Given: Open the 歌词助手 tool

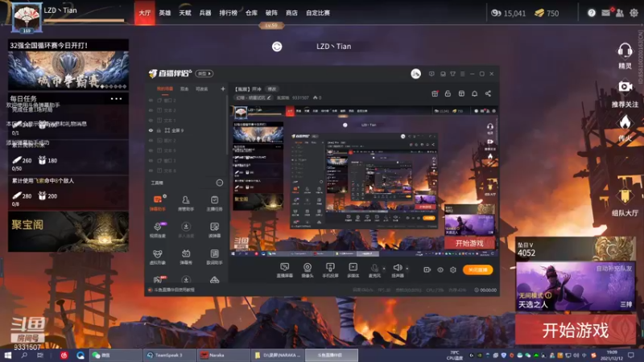Looking at the screenshot, I should point(214,257).
